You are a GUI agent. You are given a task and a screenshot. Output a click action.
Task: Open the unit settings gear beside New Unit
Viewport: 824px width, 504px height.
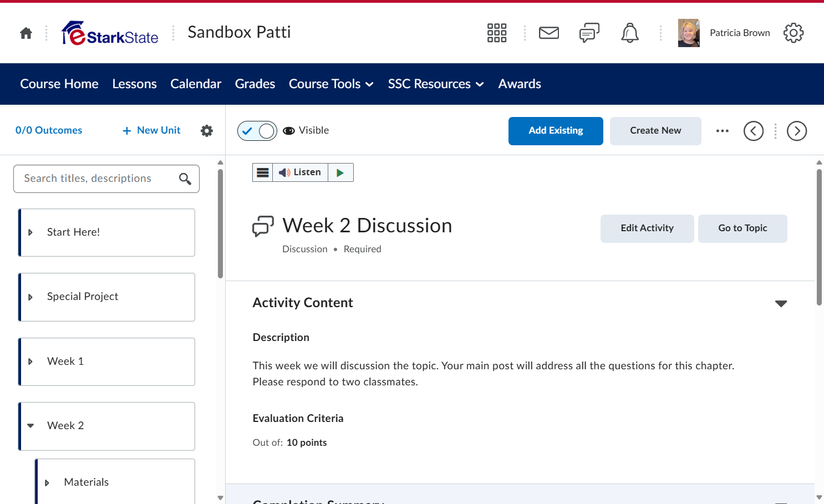[207, 130]
